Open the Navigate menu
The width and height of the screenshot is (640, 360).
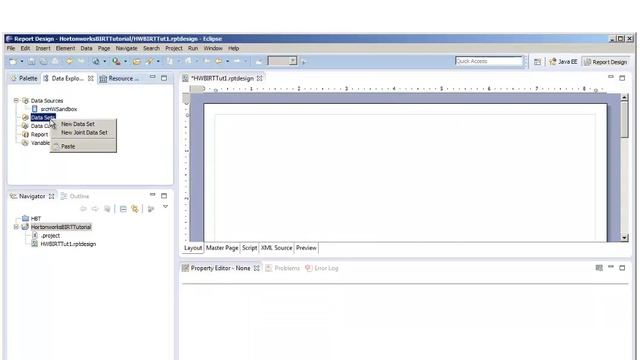coord(127,48)
